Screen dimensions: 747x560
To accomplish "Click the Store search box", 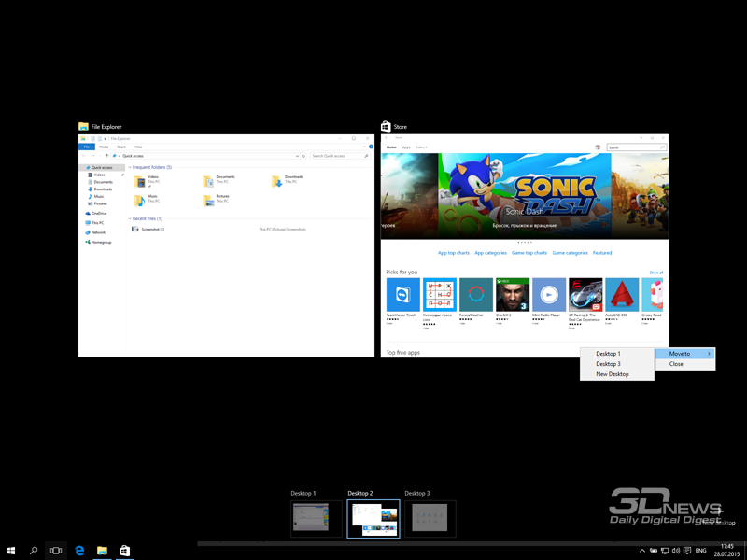I will (636, 147).
